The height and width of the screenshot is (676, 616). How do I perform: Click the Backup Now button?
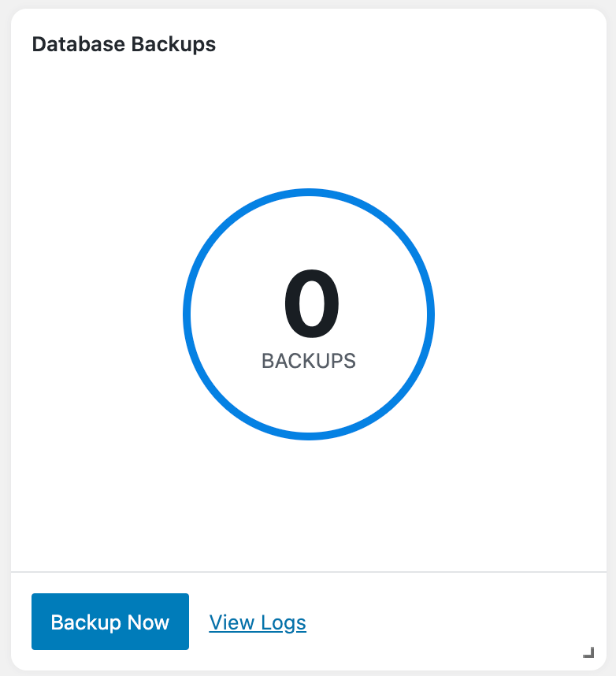pos(110,622)
